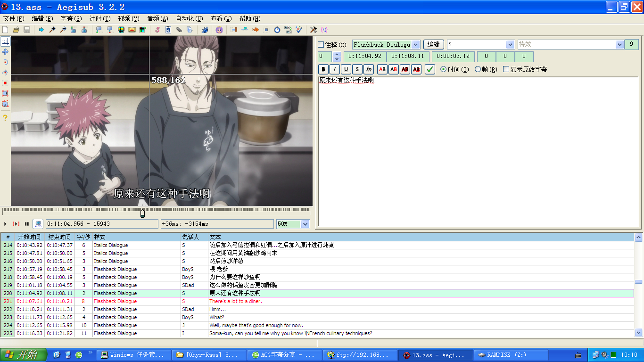Image resolution: width=644 pixels, height=362 pixels.
Task: Toggle italic formatting button
Action: point(335,69)
